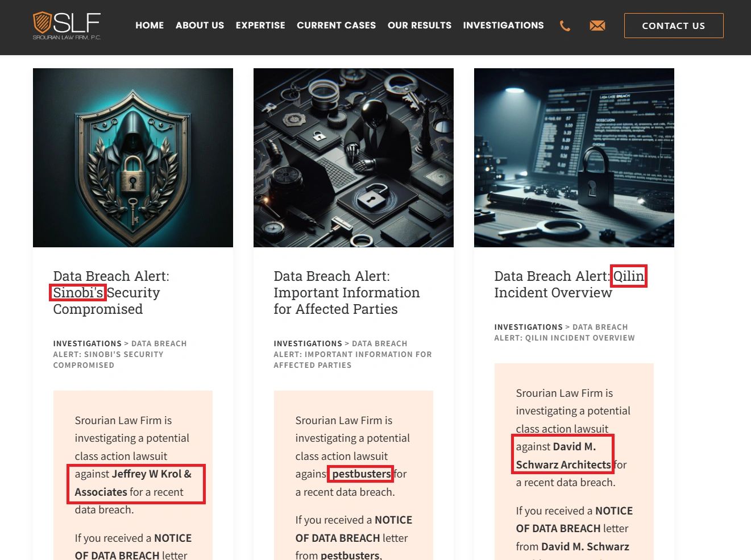This screenshot has height=560, width=751.
Task: Click the bold pestbusters text after 'against'
Action: (x=362, y=474)
